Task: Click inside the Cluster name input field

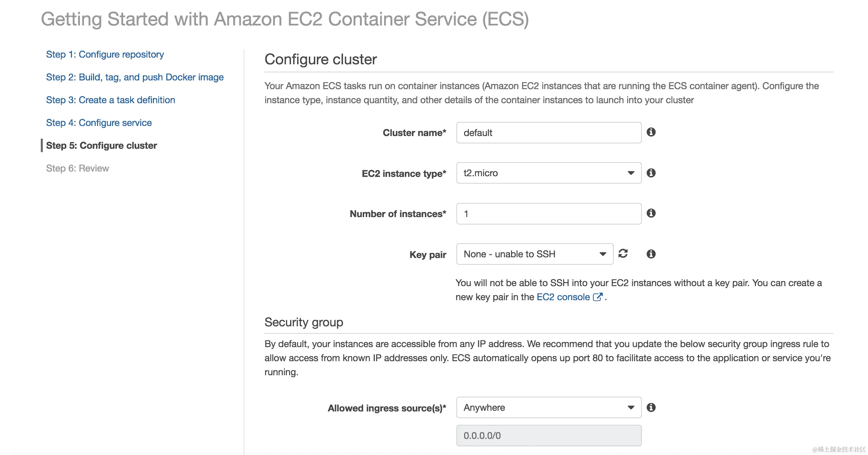Action: [x=548, y=133]
